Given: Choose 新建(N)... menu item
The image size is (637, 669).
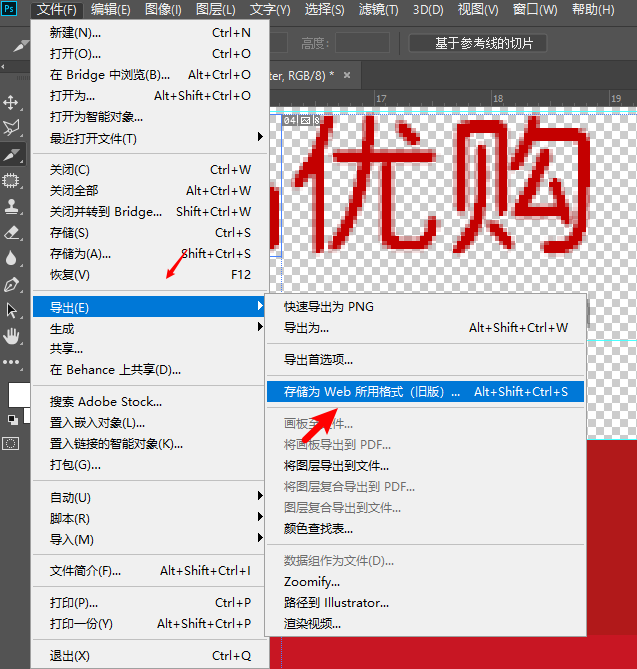Looking at the screenshot, I should point(150,33).
